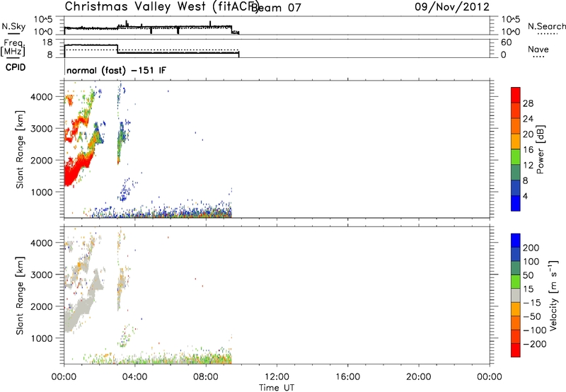
Task: Click the "4" label on the Power colorbar
Action: (x=525, y=196)
